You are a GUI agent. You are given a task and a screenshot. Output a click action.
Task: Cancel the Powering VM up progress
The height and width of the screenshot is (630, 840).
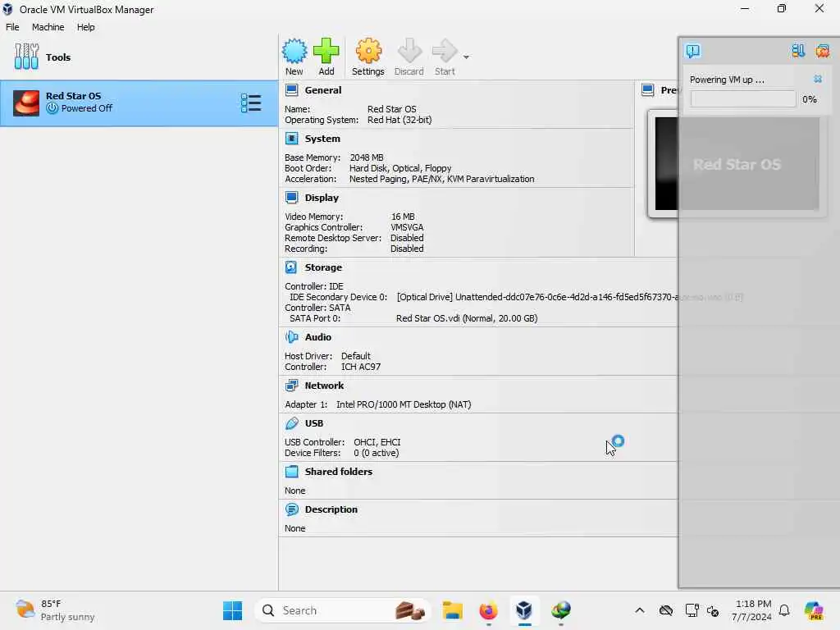818,80
